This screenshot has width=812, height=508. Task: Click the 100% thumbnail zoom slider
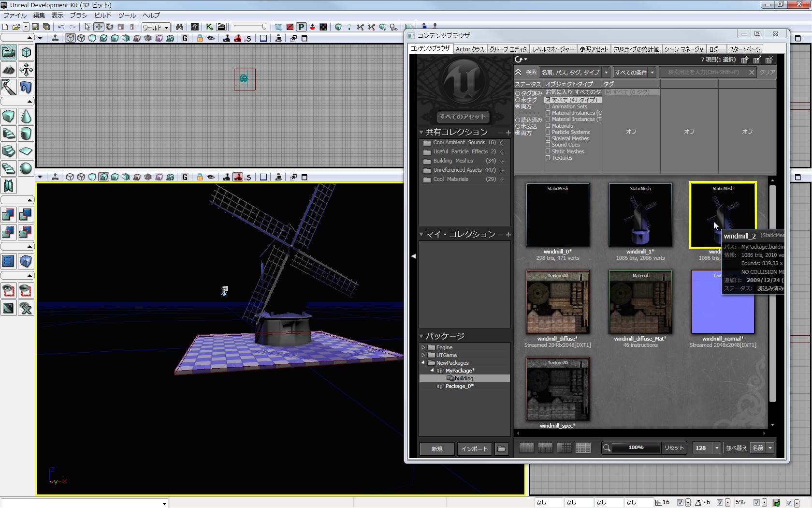click(636, 448)
